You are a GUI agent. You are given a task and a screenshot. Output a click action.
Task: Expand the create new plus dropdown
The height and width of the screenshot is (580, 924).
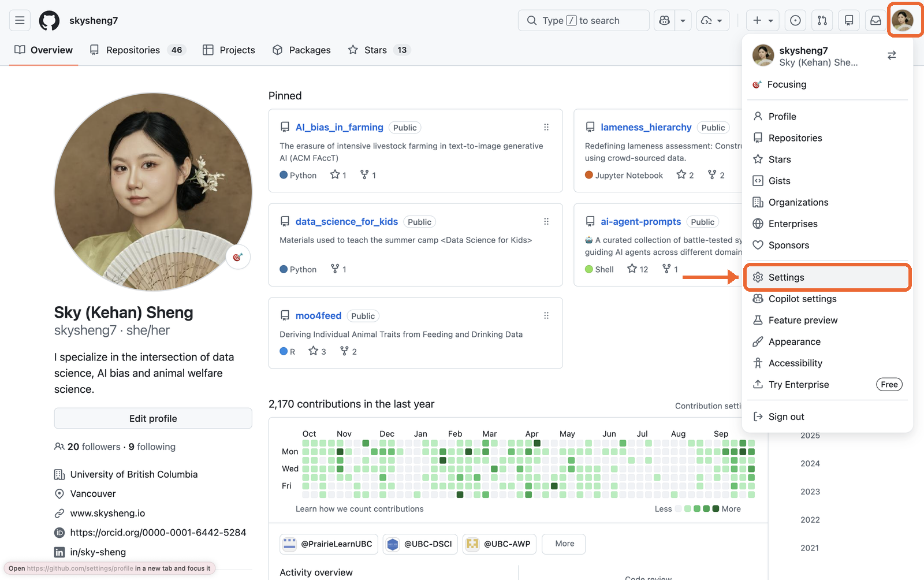(x=763, y=21)
